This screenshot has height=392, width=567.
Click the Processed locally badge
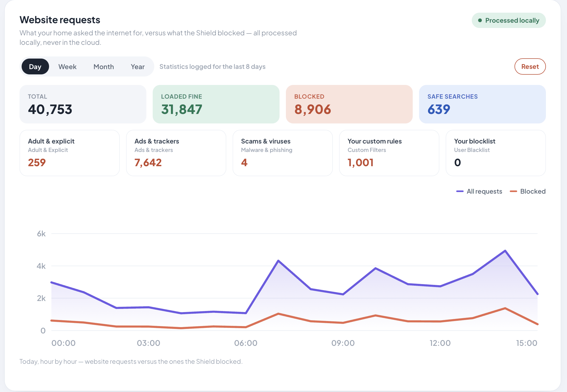point(508,20)
